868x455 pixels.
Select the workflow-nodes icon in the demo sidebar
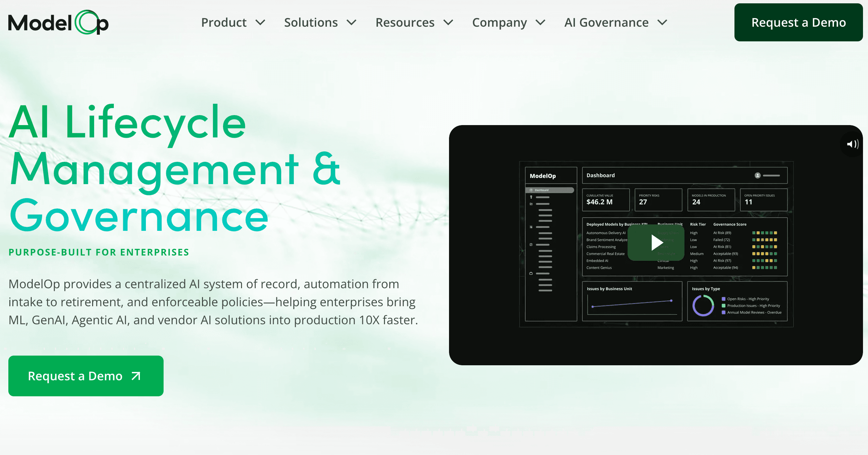point(531,227)
